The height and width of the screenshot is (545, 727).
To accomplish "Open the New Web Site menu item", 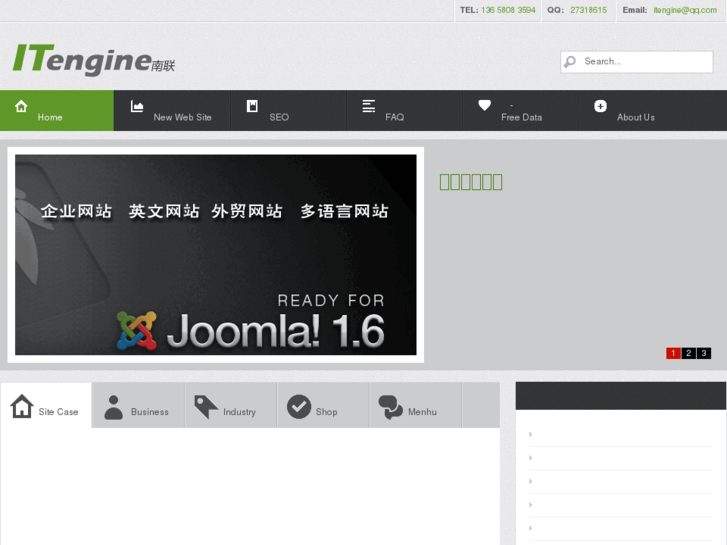I will 172,110.
